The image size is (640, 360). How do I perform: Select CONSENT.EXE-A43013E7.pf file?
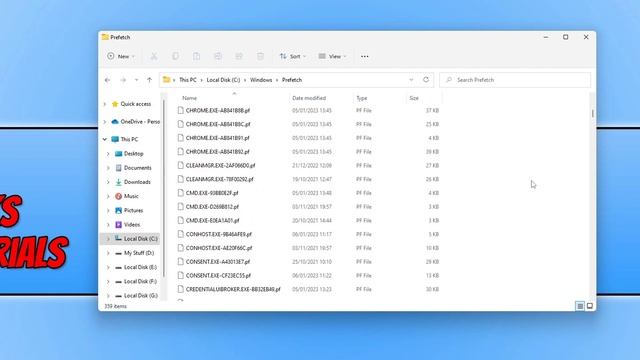218,262
